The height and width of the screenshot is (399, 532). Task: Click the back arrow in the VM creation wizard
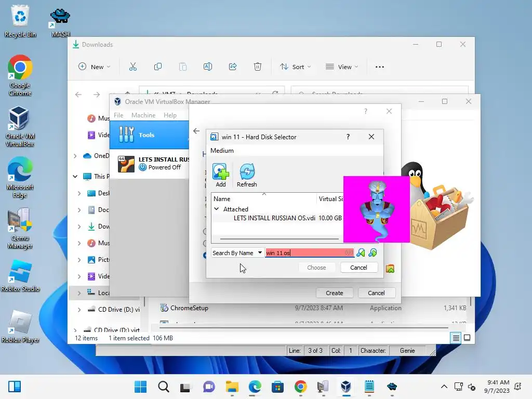(196, 131)
